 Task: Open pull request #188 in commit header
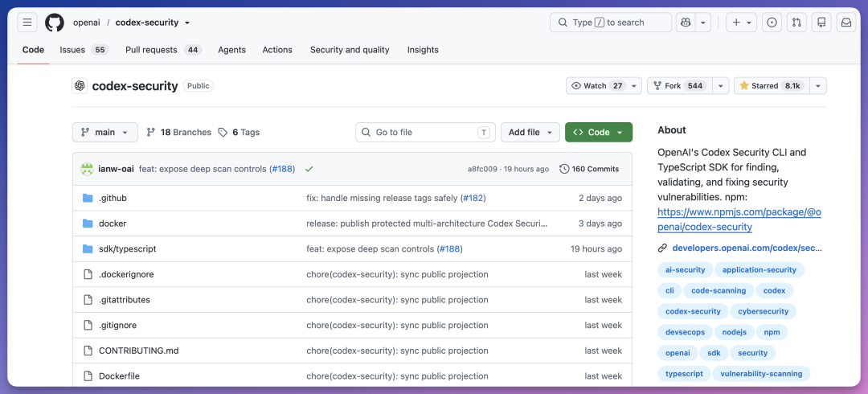[x=282, y=169]
